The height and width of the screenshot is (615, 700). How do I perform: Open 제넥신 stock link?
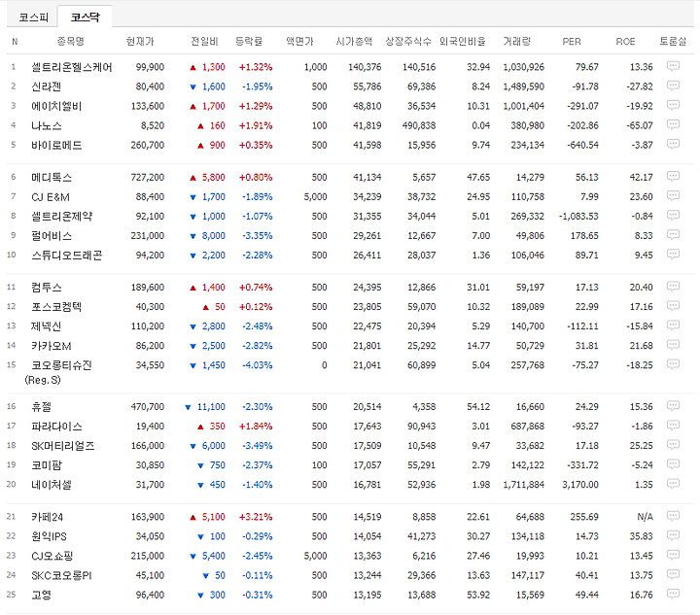click(x=46, y=326)
